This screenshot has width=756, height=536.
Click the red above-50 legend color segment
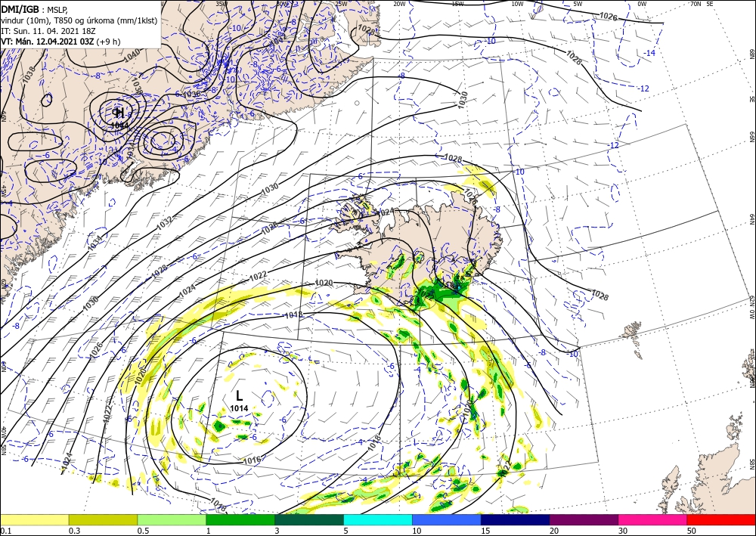721,519
